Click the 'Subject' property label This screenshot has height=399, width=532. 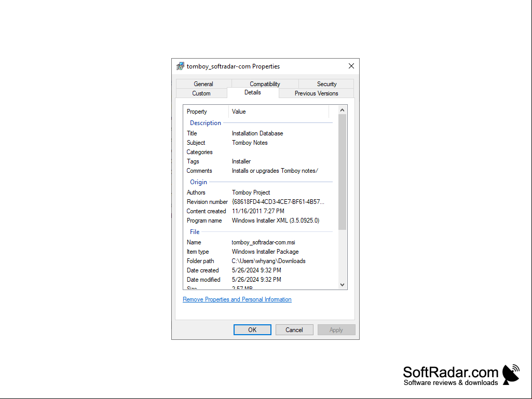(196, 143)
